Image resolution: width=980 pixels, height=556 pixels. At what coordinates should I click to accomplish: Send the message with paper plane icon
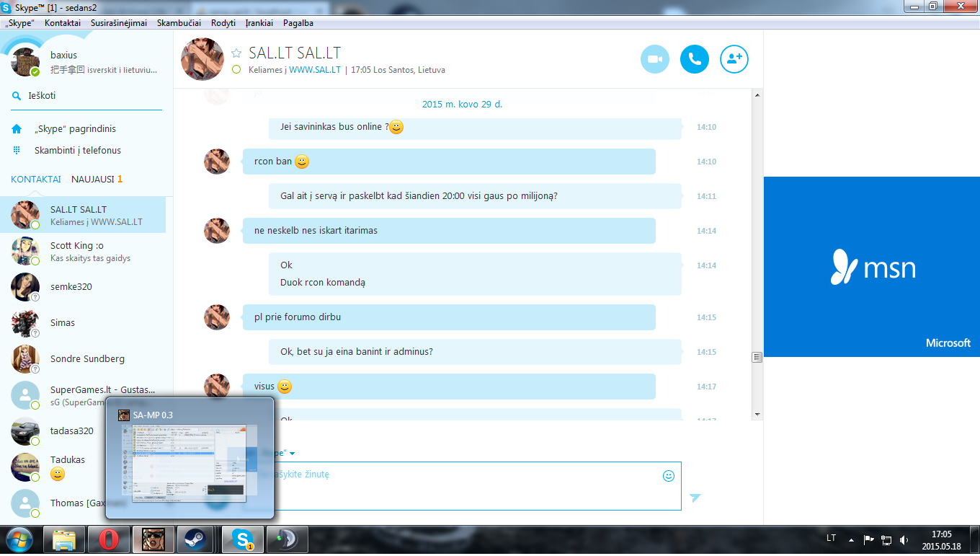pos(695,498)
